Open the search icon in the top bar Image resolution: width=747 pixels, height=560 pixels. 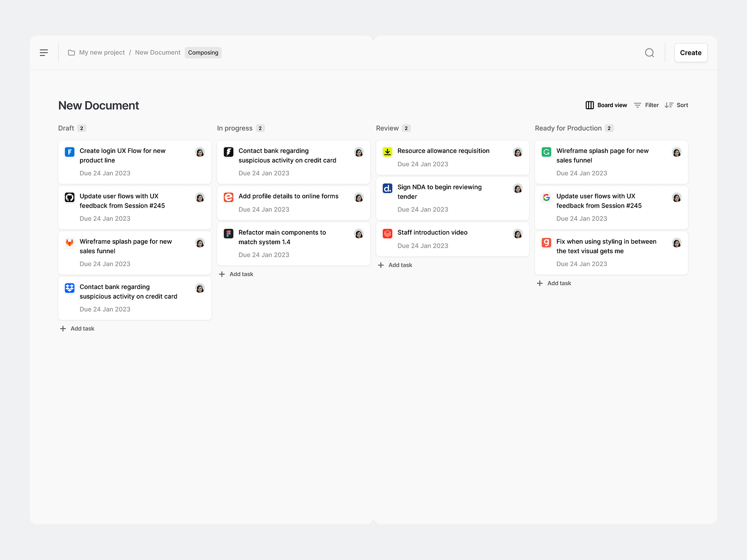649,53
